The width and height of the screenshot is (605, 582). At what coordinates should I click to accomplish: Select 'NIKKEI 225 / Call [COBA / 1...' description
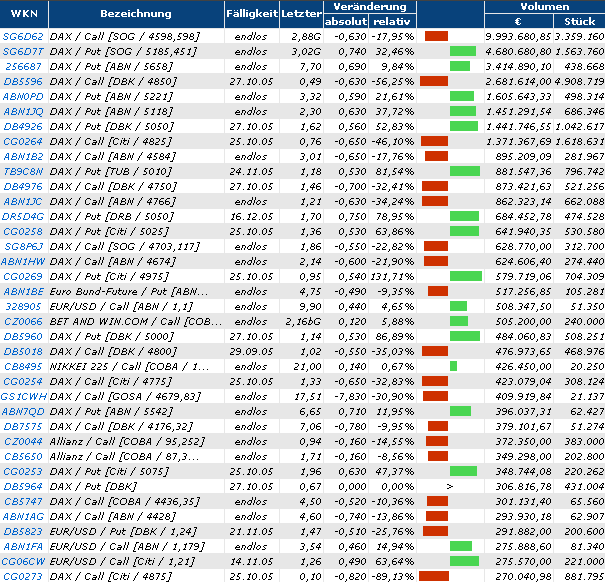[129, 366]
